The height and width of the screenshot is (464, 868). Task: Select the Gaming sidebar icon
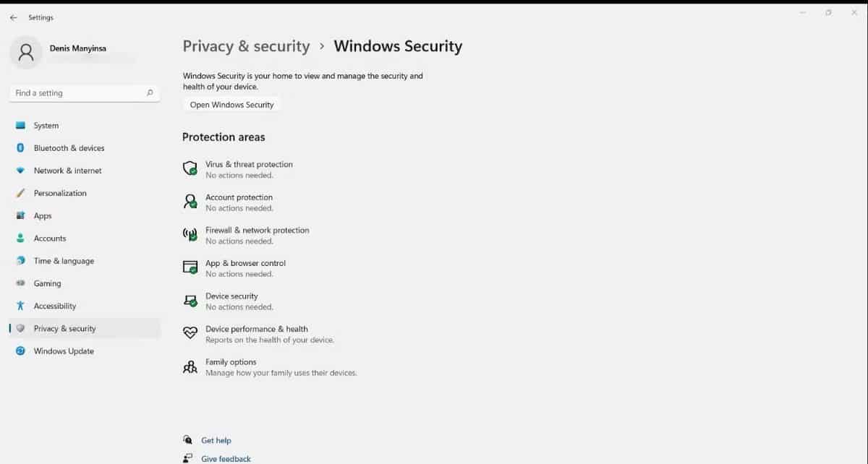click(20, 283)
